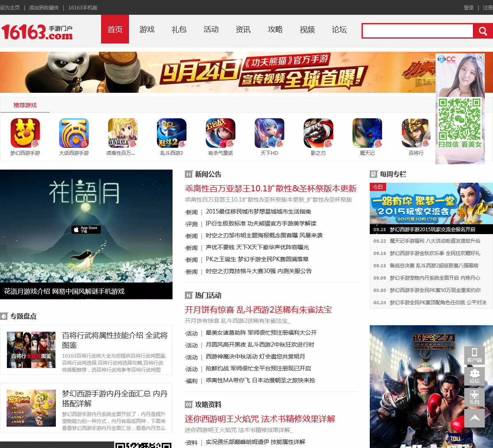Screen dimensions: 493x448
Task: Open the 礼包 floating sidebar icon
Action: pyautogui.click(x=475, y=397)
